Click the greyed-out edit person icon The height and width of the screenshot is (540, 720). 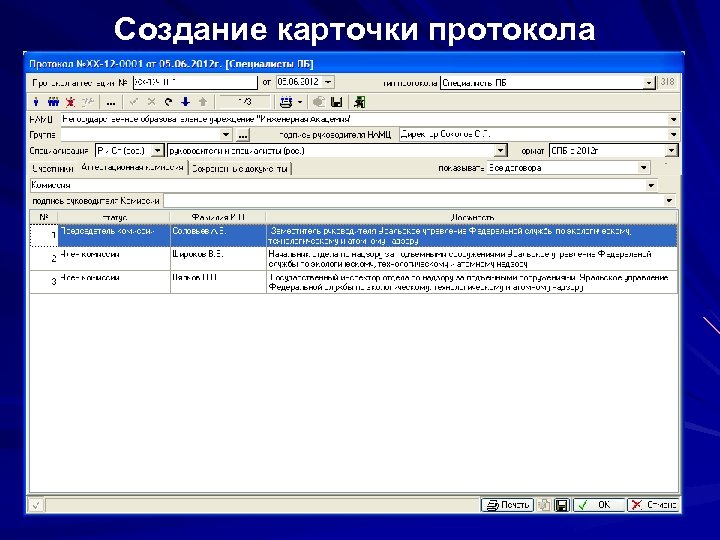click(x=88, y=102)
